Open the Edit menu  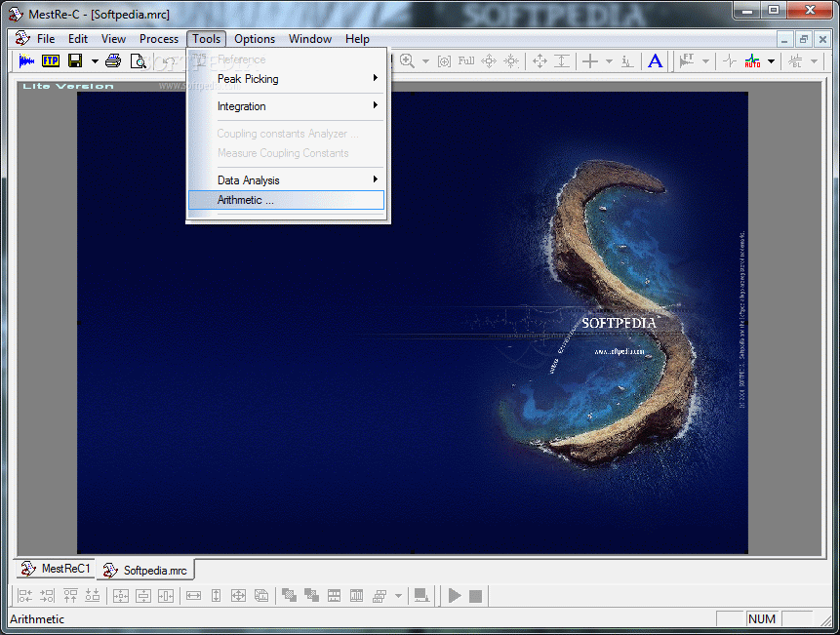(78, 39)
